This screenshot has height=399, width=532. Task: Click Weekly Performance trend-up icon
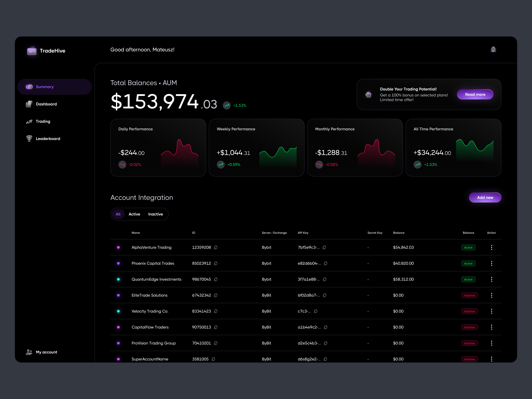pos(221,165)
